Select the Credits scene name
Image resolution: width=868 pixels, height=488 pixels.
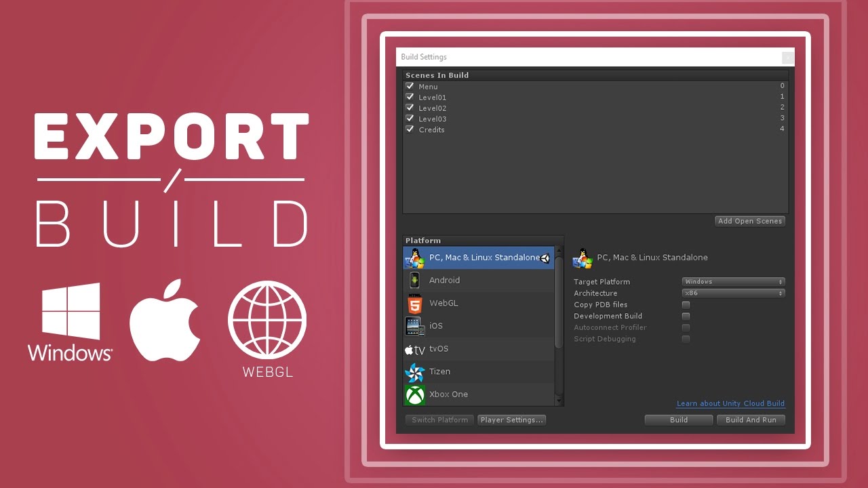click(431, 129)
